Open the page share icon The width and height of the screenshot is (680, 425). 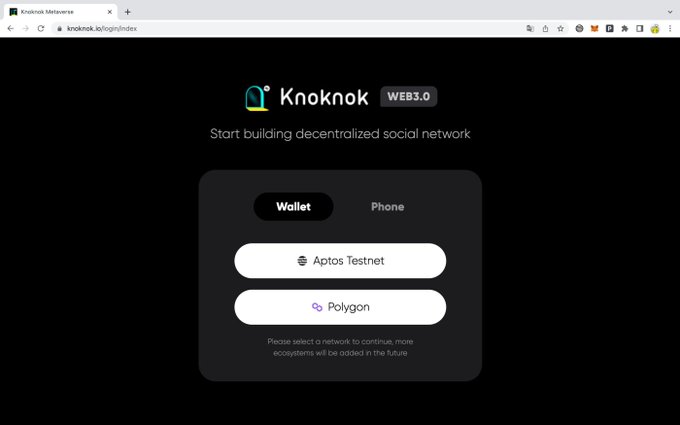pyautogui.click(x=545, y=29)
